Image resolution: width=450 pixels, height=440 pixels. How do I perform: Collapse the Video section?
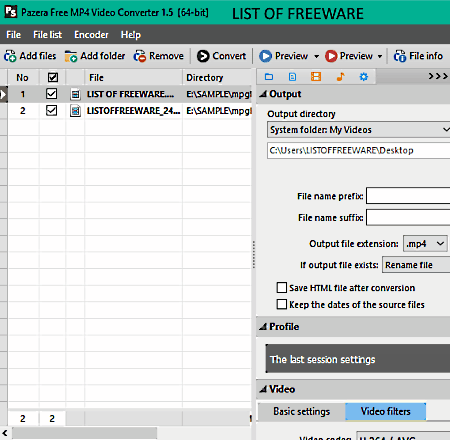coord(263,389)
